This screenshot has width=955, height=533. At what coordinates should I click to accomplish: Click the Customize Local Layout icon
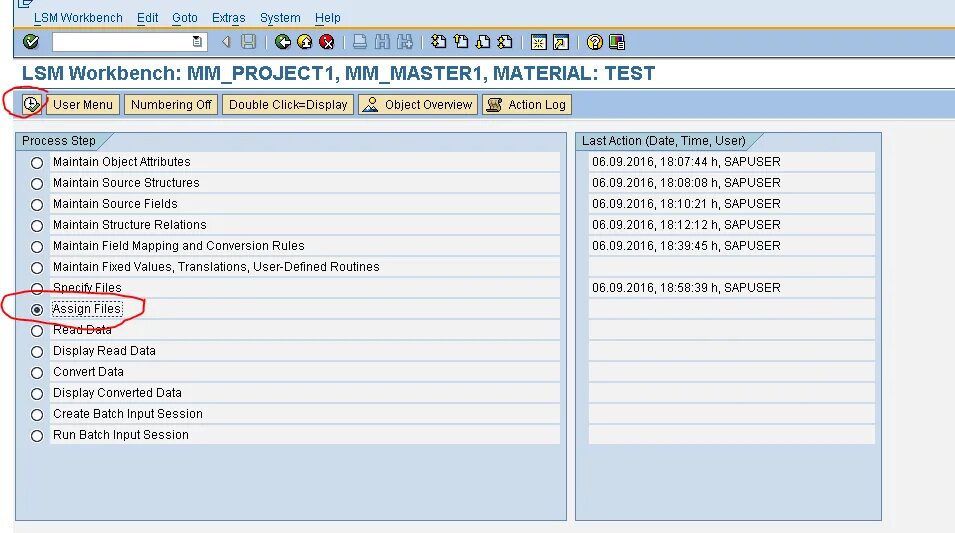[617, 41]
